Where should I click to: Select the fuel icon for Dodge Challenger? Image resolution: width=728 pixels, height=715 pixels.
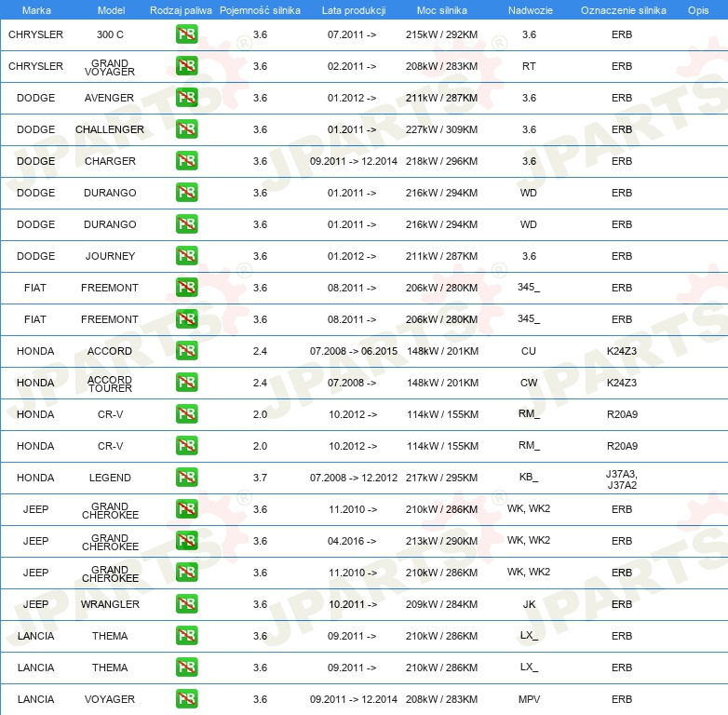tap(186, 129)
